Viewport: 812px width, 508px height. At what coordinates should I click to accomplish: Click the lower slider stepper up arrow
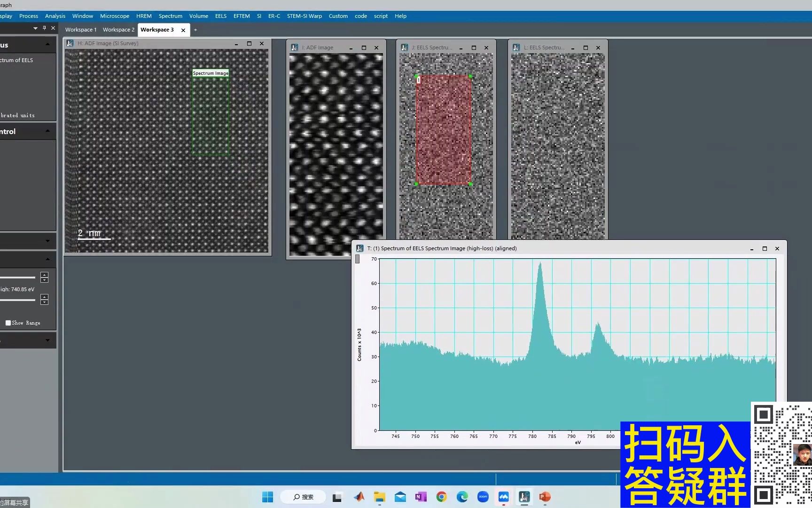pos(44,296)
